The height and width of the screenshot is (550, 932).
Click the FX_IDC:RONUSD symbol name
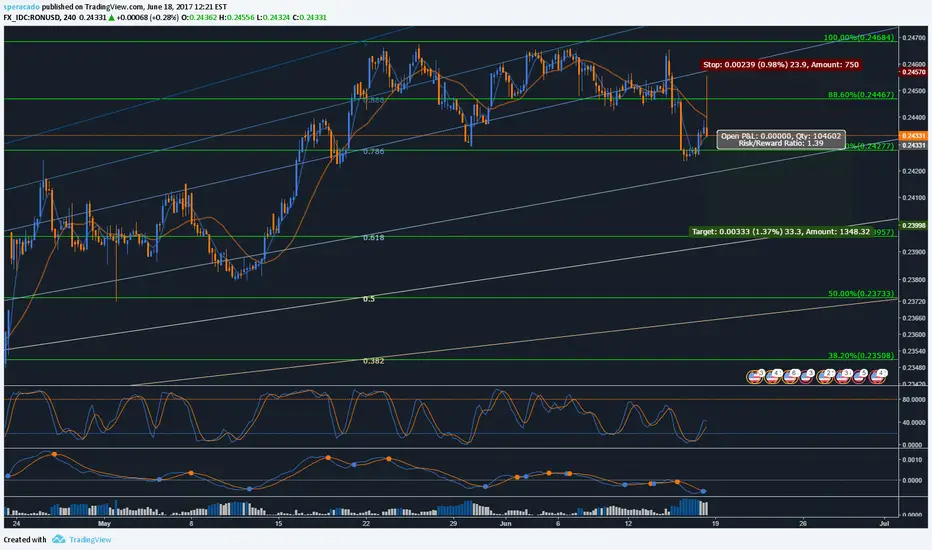pyautogui.click(x=31, y=17)
